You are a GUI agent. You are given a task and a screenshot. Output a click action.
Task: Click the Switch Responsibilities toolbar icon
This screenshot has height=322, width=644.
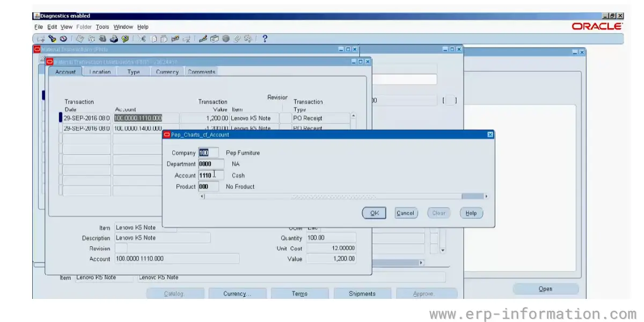pyautogui.click(x=103, y=39)
